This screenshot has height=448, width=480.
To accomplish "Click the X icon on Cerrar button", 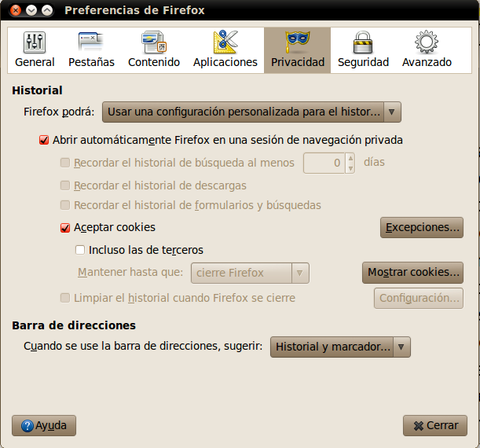I will click(x=418, y=426).
